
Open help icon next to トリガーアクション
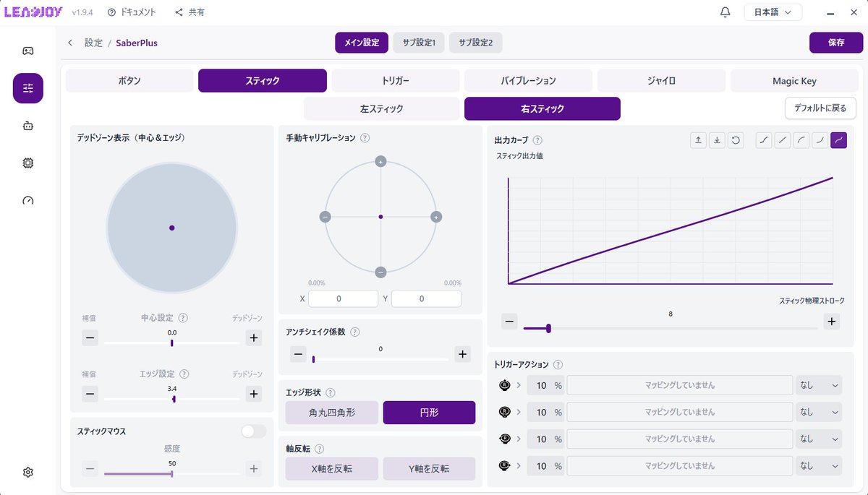coord(558,365)
